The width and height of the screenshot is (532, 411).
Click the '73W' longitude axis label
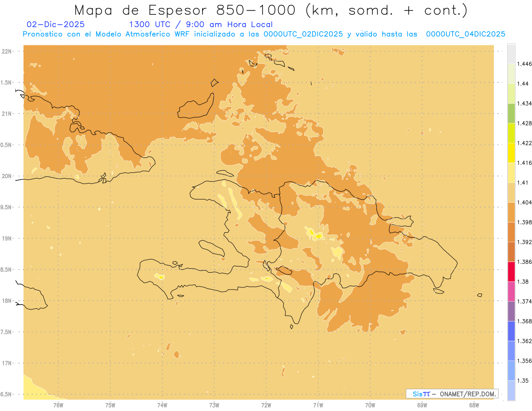tap(214, 405)
